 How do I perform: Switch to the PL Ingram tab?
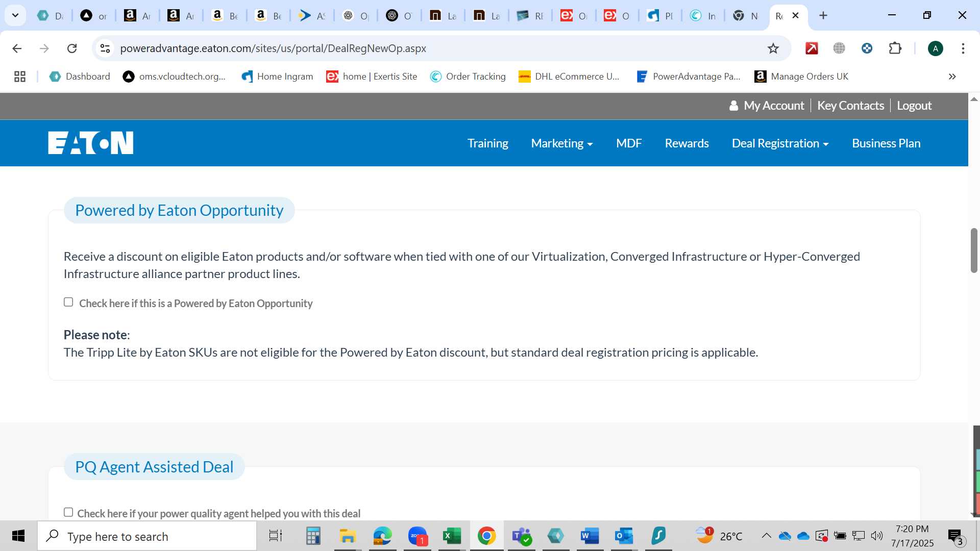pyautogui.click(x=661, y=16)
